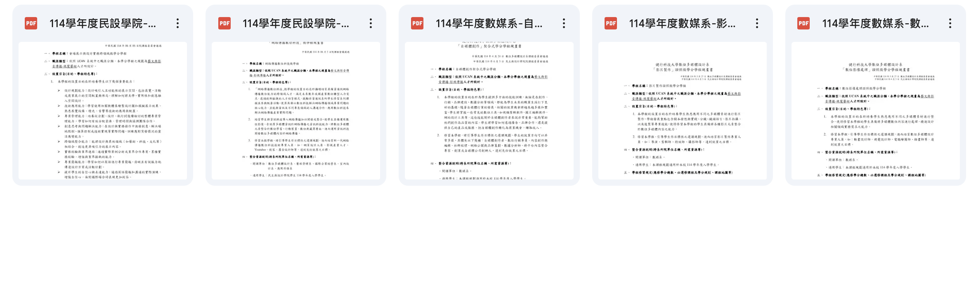Open more options for the first 民設學院 file
This screenshot has height=290, width=980.
point(178,24)
